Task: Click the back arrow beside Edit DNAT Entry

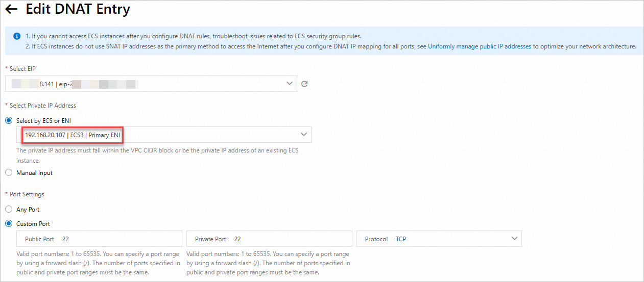Action: click(x=11, y=9)
